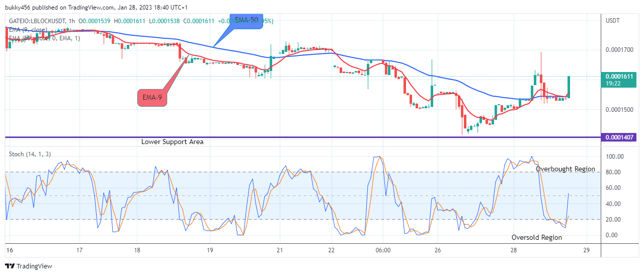Click the 0.0001500 price axis value

click(620, 110)
